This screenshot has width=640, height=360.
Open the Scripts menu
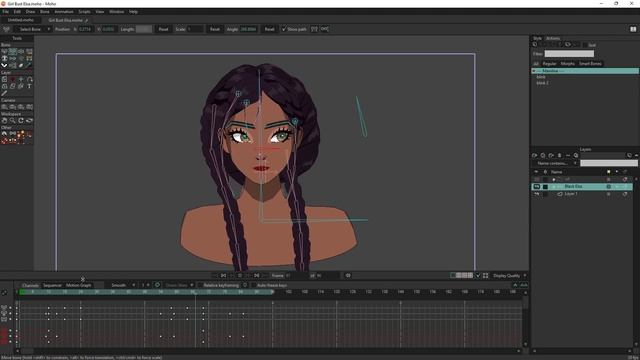pyautogui.click(x=84, y=12)
